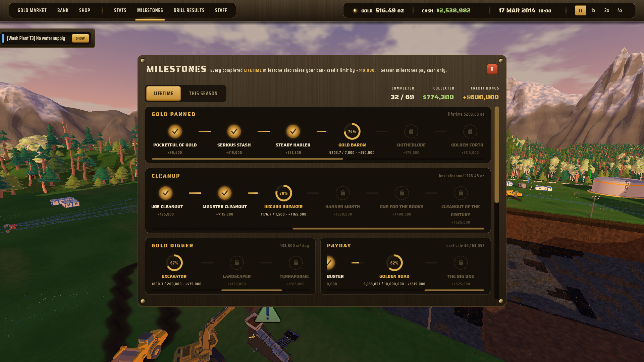Switch to the This Season tab
644x362 pixels.
click(203, 94)
